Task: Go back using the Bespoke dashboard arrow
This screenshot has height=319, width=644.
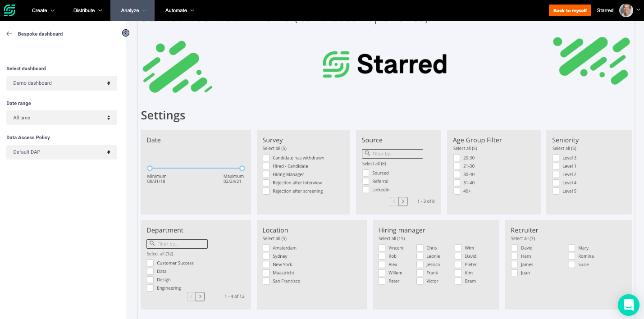Action: 9,34
